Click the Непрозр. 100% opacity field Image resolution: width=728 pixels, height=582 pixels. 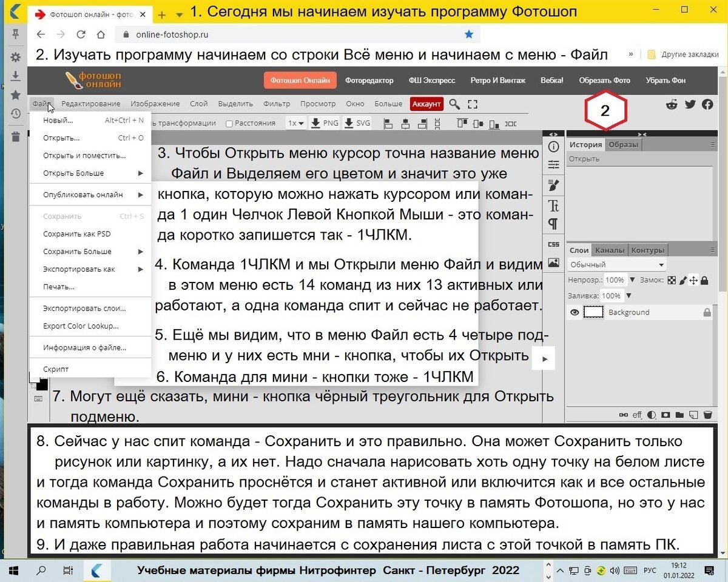point(615,280)
